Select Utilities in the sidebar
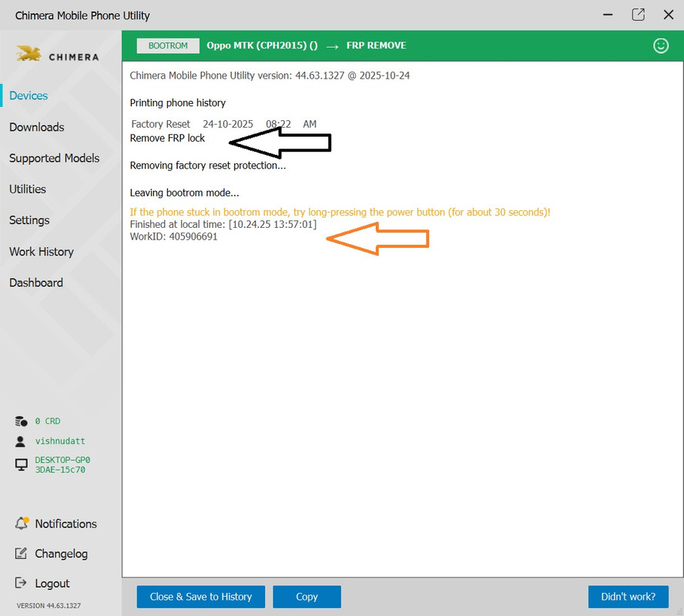The height and width of the screenshot is (616, 684). [x=28, y=189]
